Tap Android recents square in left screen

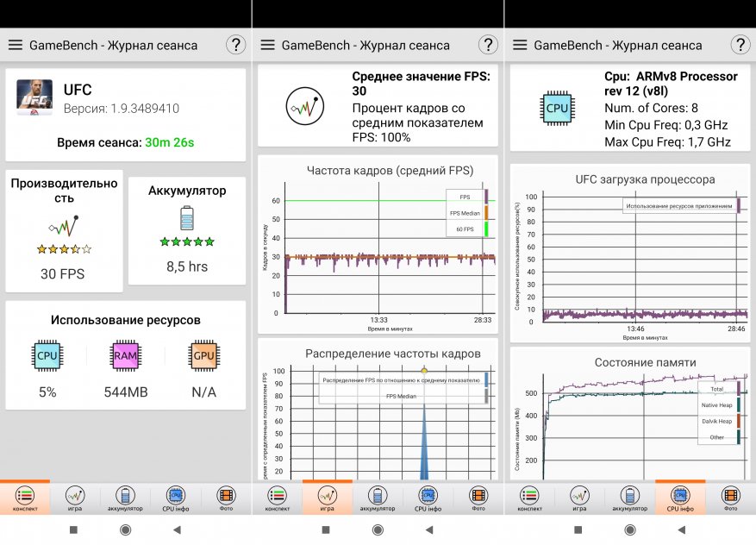74,530
